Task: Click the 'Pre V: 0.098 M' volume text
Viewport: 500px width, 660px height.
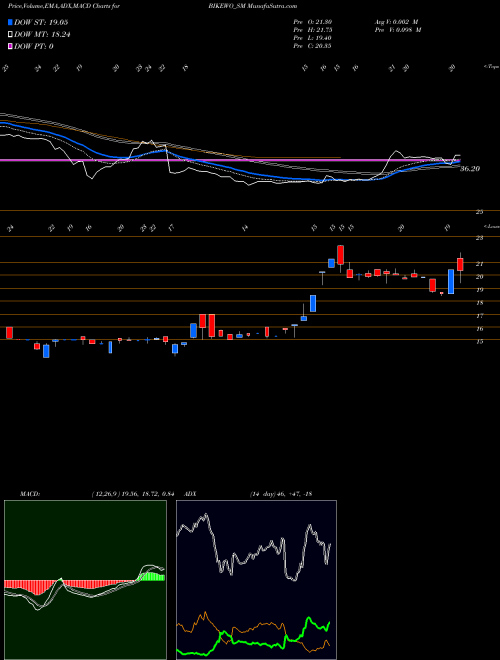Action: pos(400,30)
